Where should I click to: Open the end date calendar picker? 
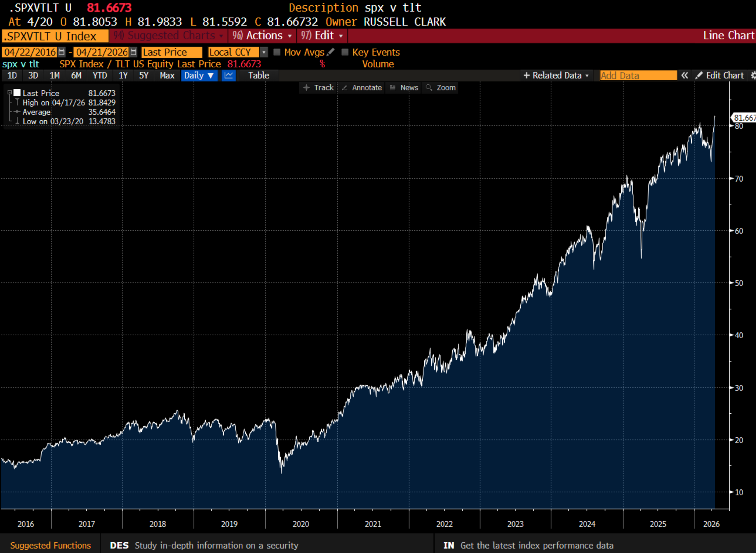tap(133, 52)
